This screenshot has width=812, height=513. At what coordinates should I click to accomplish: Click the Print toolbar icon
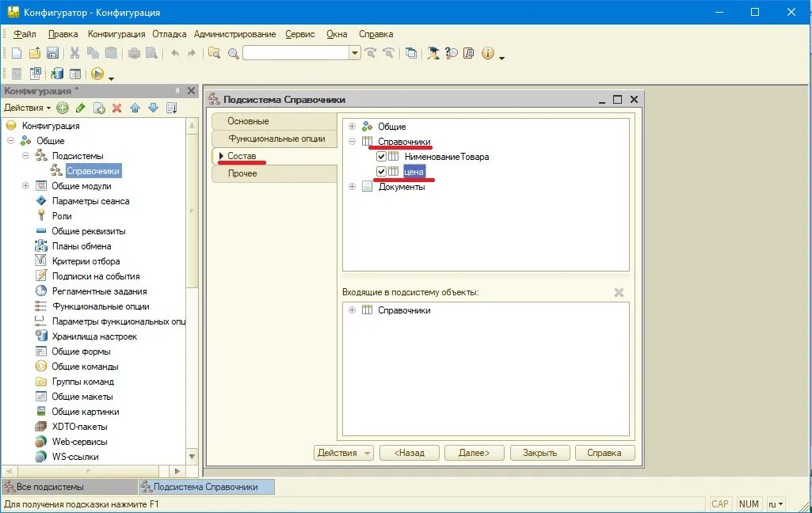pos(134,53)
